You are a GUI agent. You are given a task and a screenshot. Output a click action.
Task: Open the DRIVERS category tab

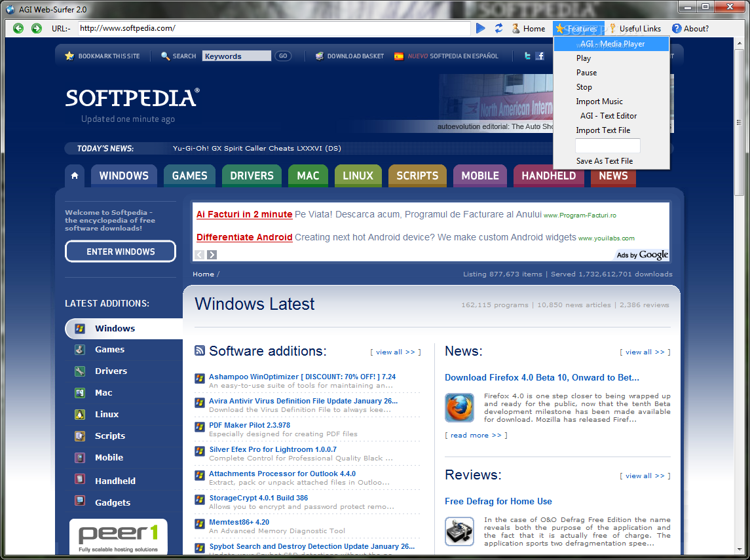[252, 176]
